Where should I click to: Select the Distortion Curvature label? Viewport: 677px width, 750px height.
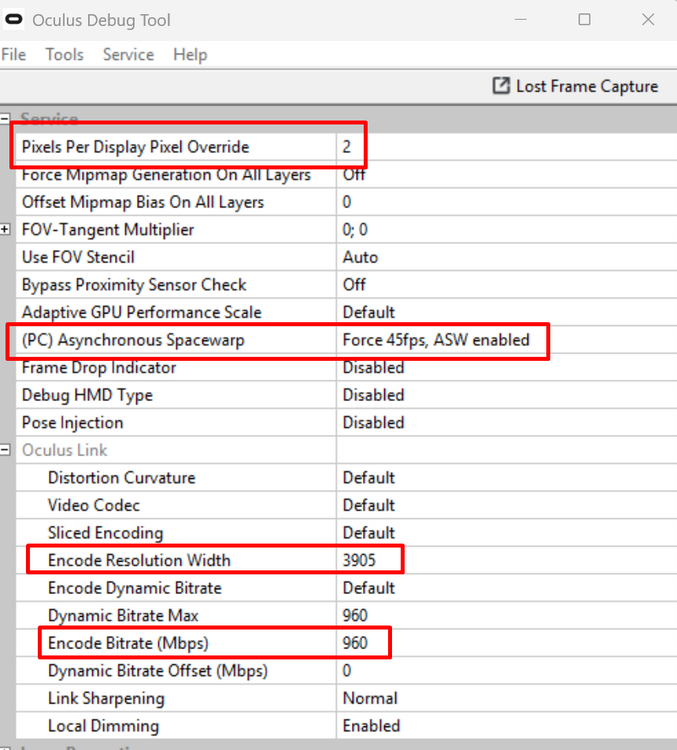122,478
